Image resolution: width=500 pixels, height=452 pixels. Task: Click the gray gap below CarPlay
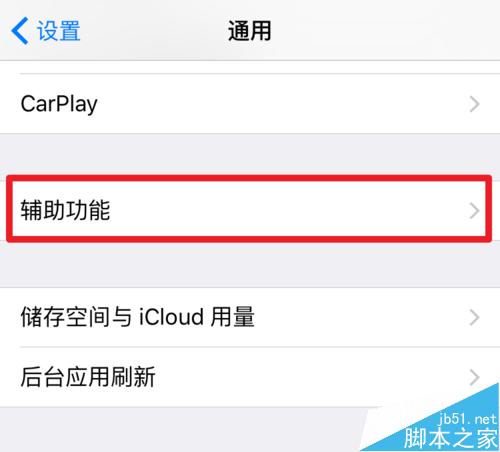coord(250,154)
